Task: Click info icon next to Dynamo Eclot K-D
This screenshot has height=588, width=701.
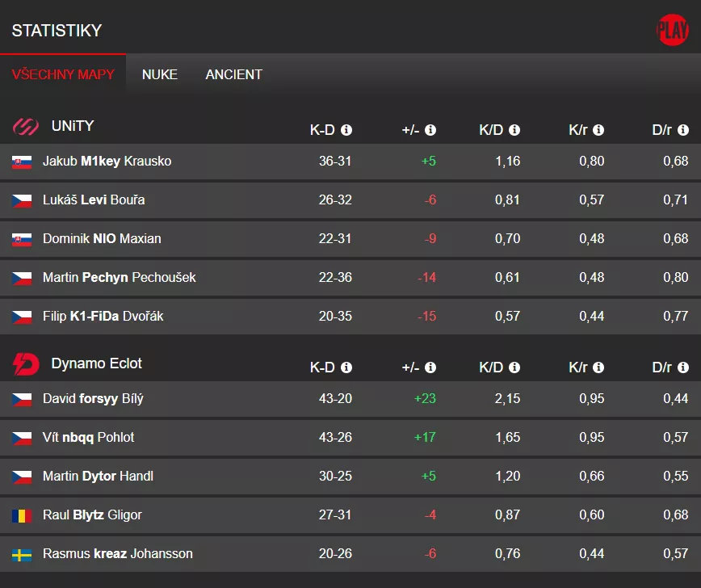Action: pos(346,367)
